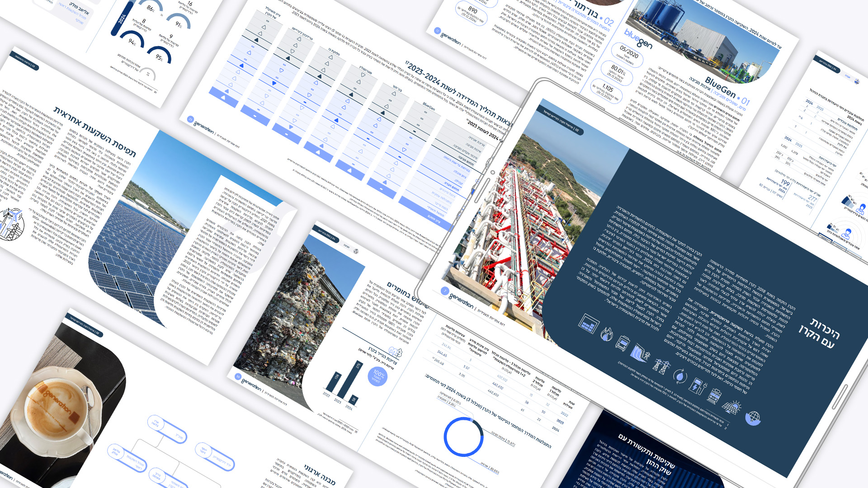The width and height of the screenshot is (868, 488).
Task: Click the flame icon on the dark page
Action: [607, 334]
